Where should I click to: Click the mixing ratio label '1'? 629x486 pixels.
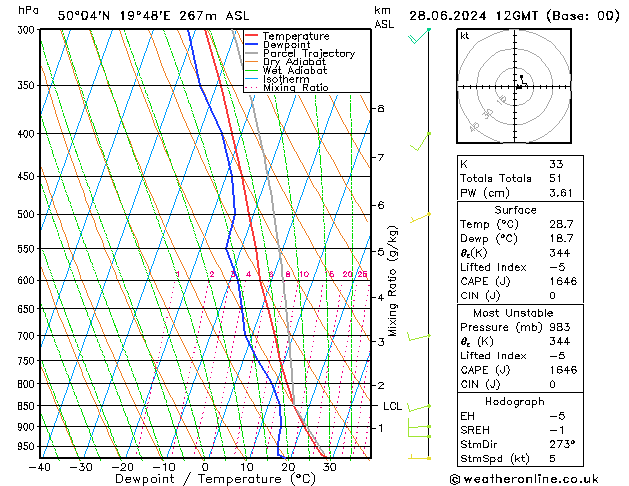pyautogui.click(x=178, y=274)
